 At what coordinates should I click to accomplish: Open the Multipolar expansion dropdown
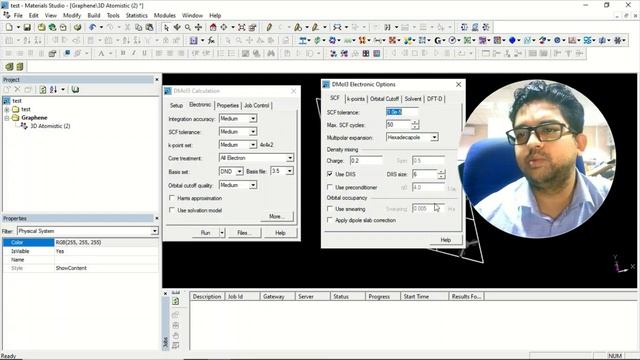point(434,138)
